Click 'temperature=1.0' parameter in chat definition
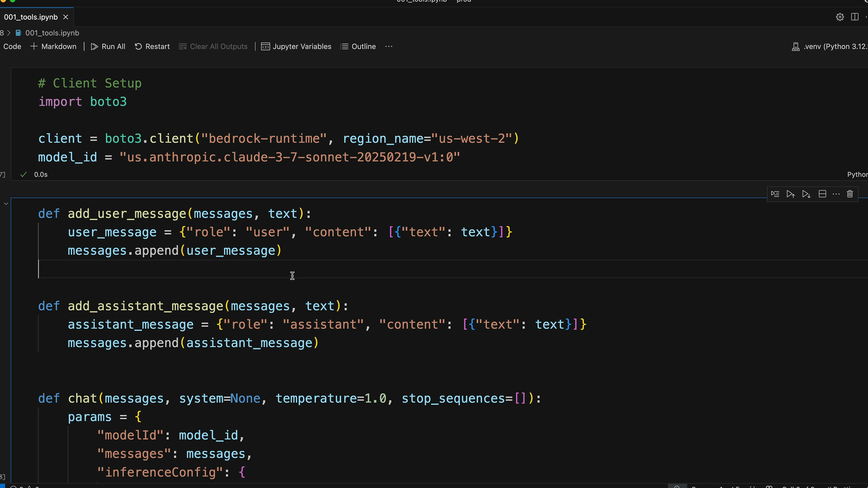 (331, 399)
